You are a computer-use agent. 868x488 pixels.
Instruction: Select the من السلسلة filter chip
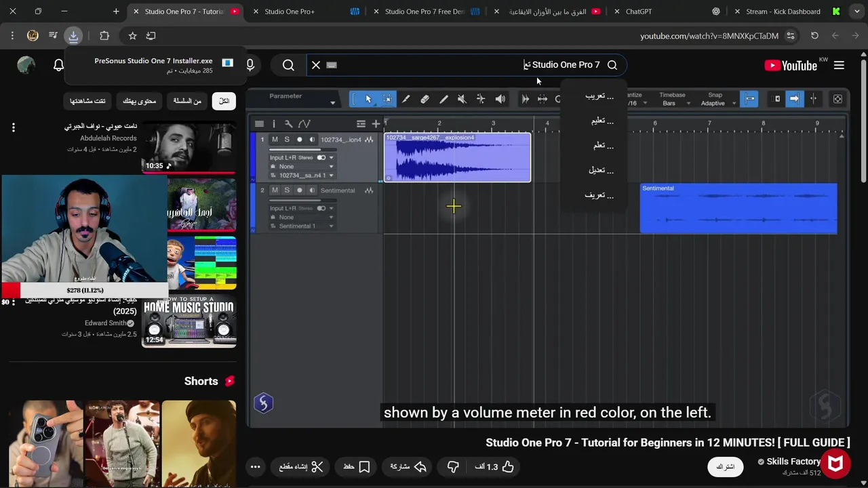pos(187,101)
